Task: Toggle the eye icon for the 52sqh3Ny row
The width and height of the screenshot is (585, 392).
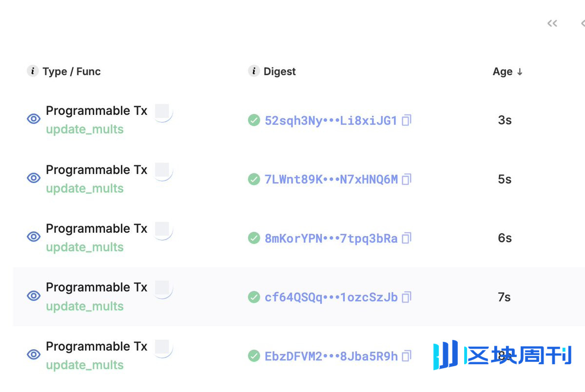Action: (34, 119)
